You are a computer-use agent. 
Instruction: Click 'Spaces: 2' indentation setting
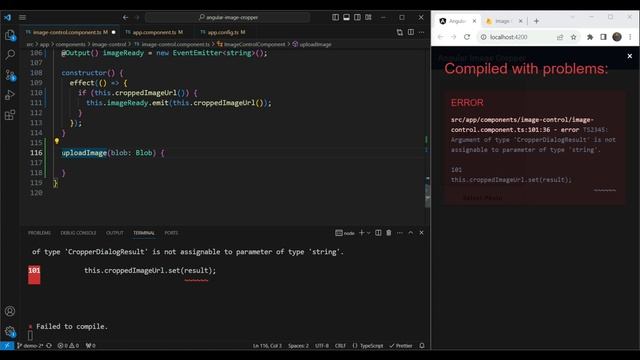pyautogui.click(x=298, y=345)
